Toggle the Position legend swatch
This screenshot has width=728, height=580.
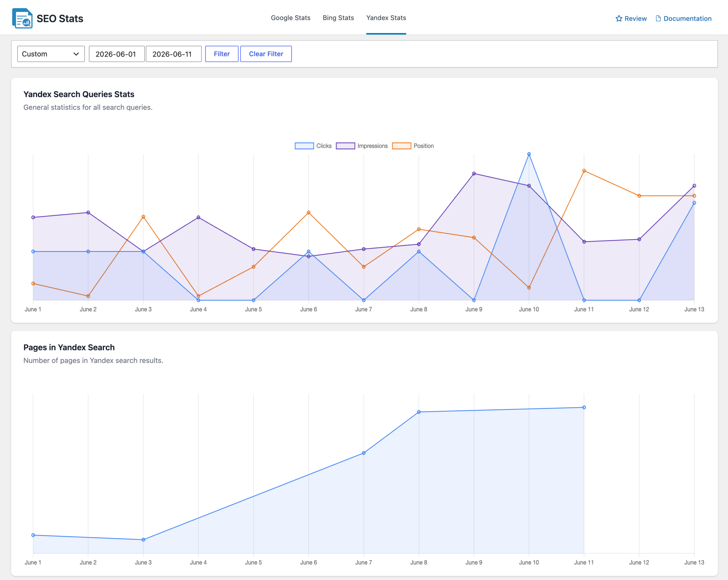pos(402,146)
